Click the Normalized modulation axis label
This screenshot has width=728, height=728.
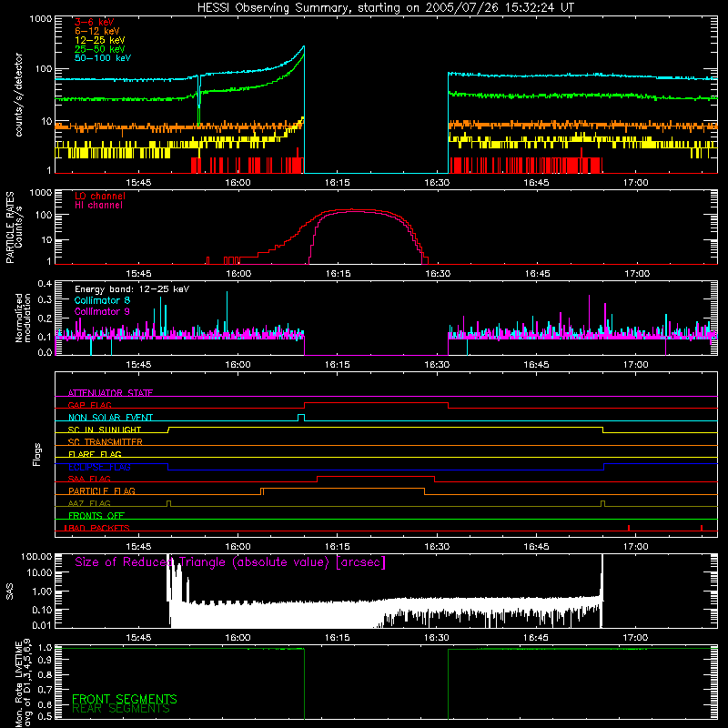23,318
